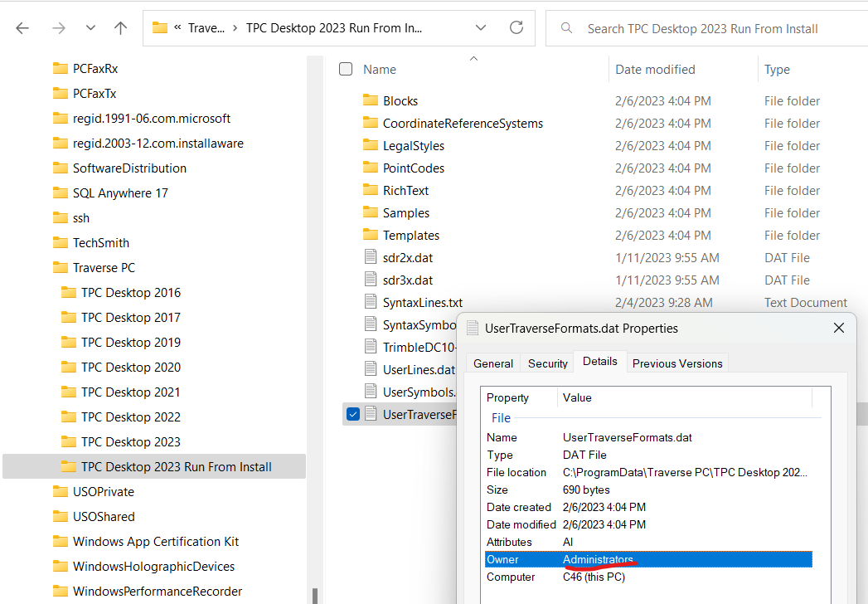Go forward with the right arrow button
This screenshot has width=868, height=604.
click(58, 28)
